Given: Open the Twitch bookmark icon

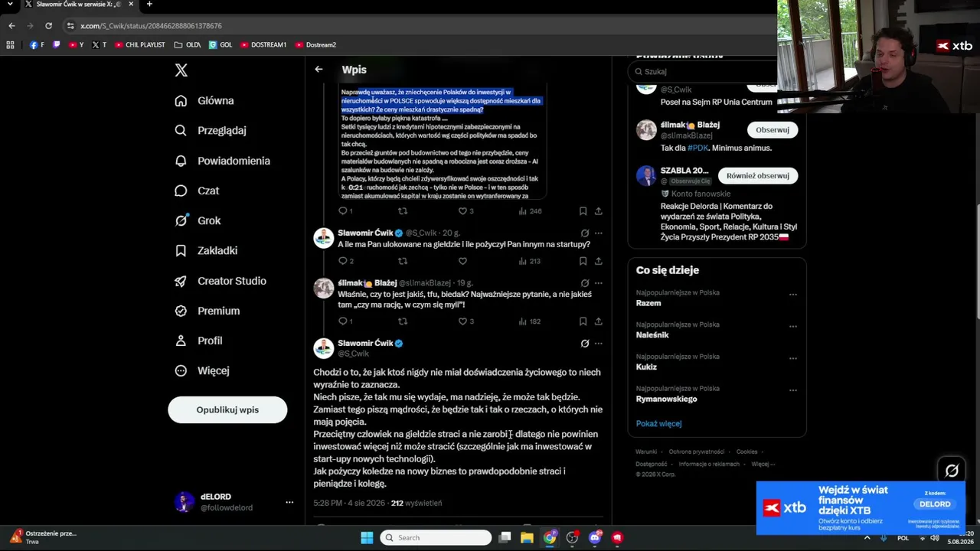Looking at the screenshot, I should point(57,45).
